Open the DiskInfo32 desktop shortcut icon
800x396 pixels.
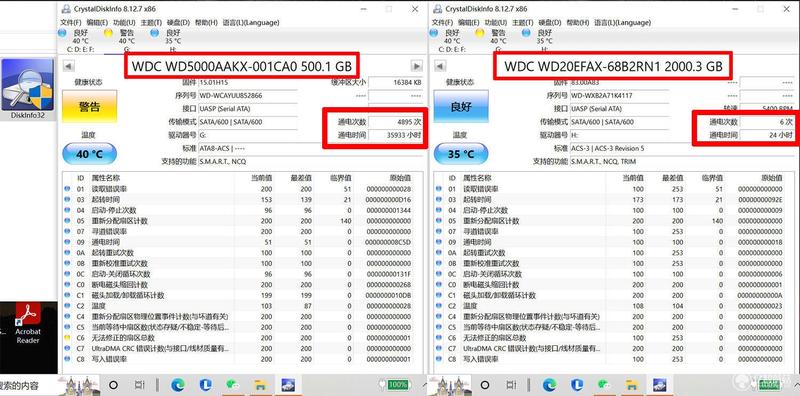coord(28,88)
